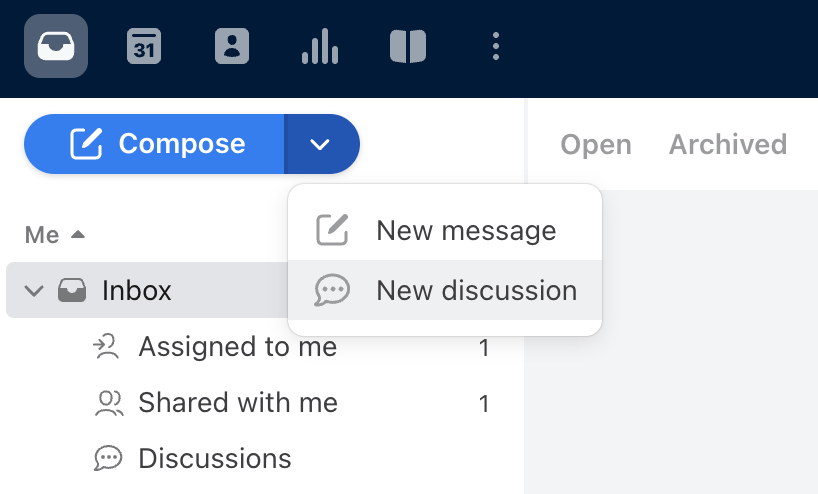Click the Compose button
The image size is (818, 494).
pyautogui.click(x=155, y=144)
